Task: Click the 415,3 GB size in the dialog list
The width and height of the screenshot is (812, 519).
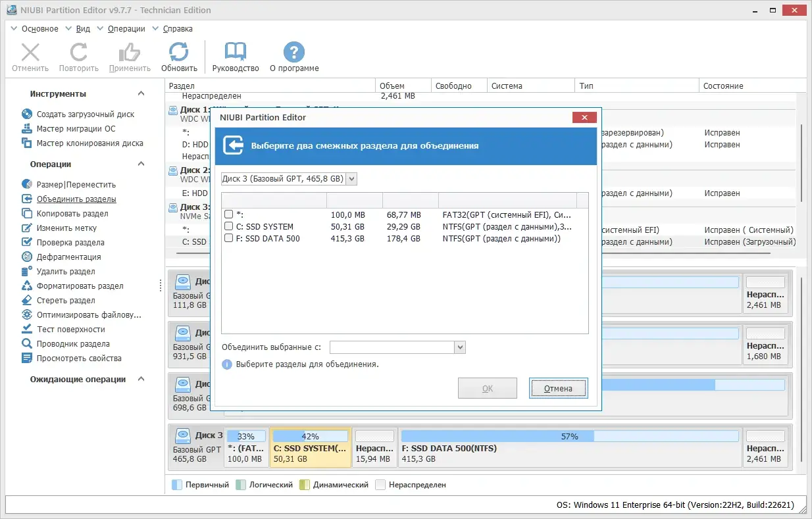Action: (x=347, y=238)
